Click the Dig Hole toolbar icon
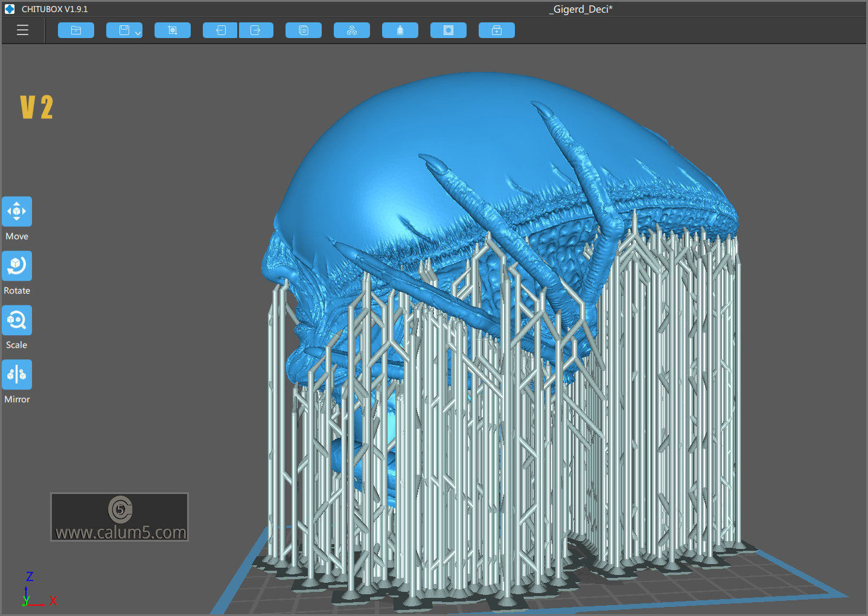 click(x=448, y=30)
